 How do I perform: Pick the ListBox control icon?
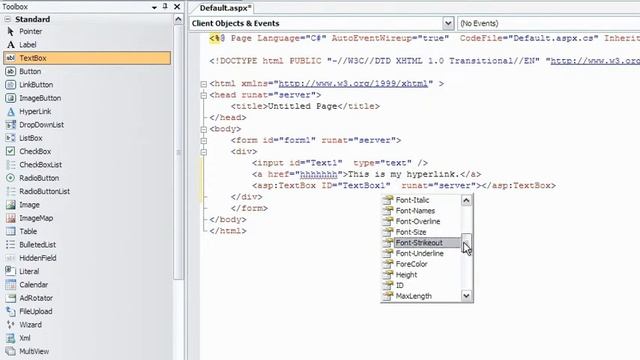[x=11, y=138]
